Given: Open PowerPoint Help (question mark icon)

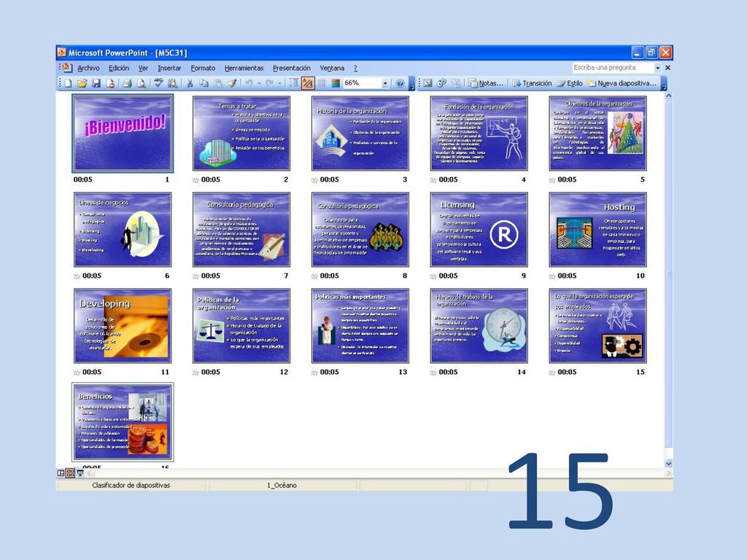Looking at the screenshot, I should (400, 83).
